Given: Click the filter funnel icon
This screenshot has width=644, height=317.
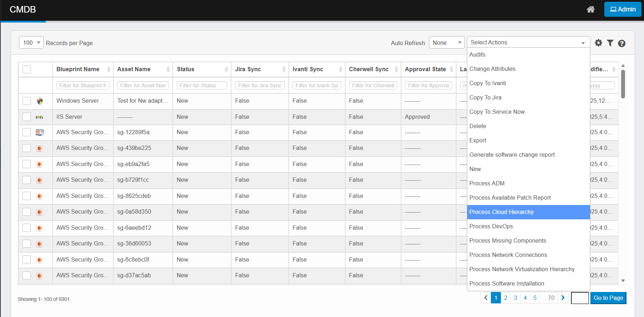Looking at the screenshot, I should pyautogui.click(x=610, y=43).
